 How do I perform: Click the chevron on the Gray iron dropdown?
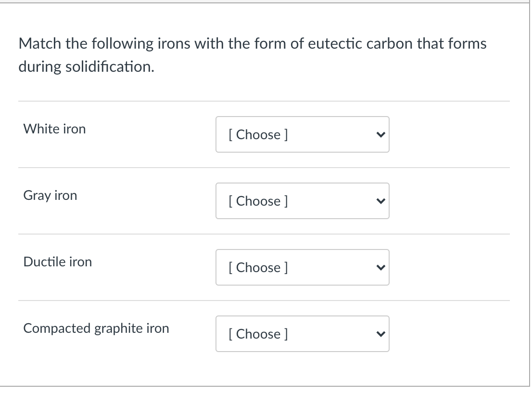tap(380, 201)
